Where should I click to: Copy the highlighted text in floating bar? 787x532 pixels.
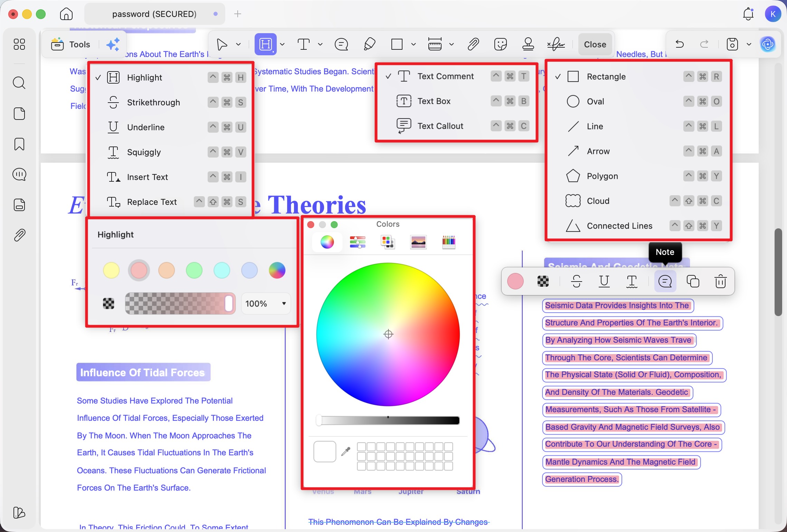point(693,281)
